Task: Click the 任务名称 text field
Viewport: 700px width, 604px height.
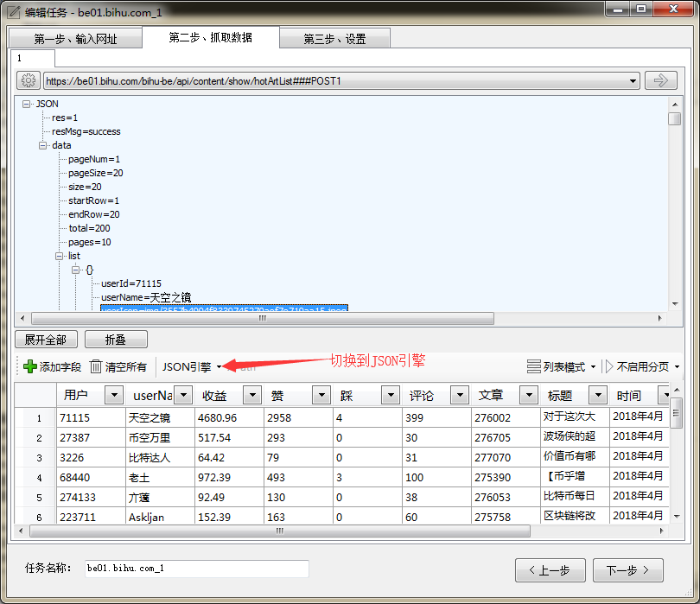Action: point(195,569)
